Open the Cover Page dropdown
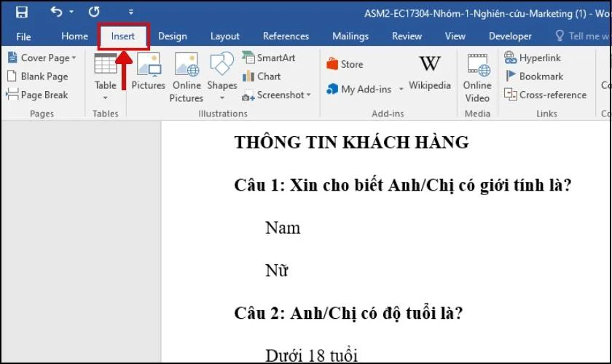 point(42,58)
